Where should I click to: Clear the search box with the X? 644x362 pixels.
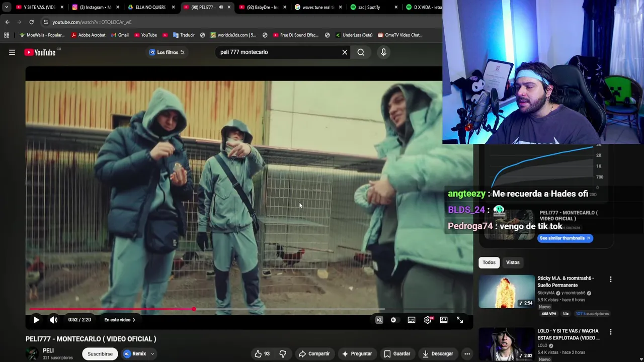point(345,52)
